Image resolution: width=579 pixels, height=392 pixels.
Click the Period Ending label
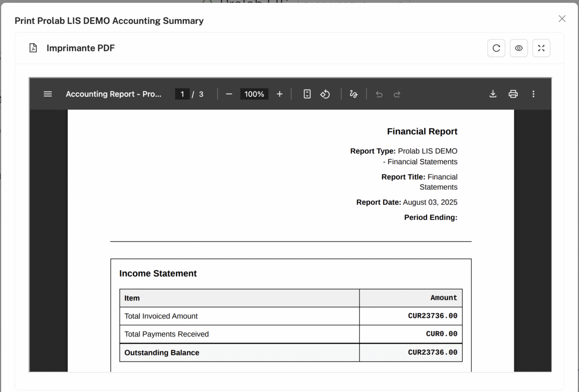(x=431, y=218)
